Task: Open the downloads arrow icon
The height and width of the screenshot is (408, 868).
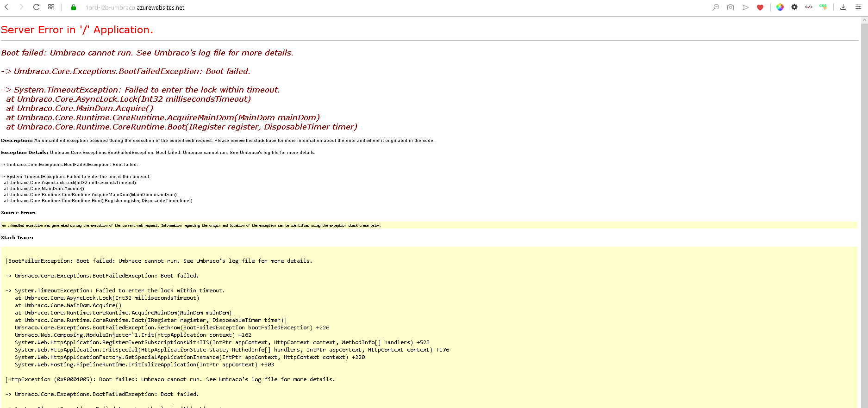Action: tap(843, 7)
